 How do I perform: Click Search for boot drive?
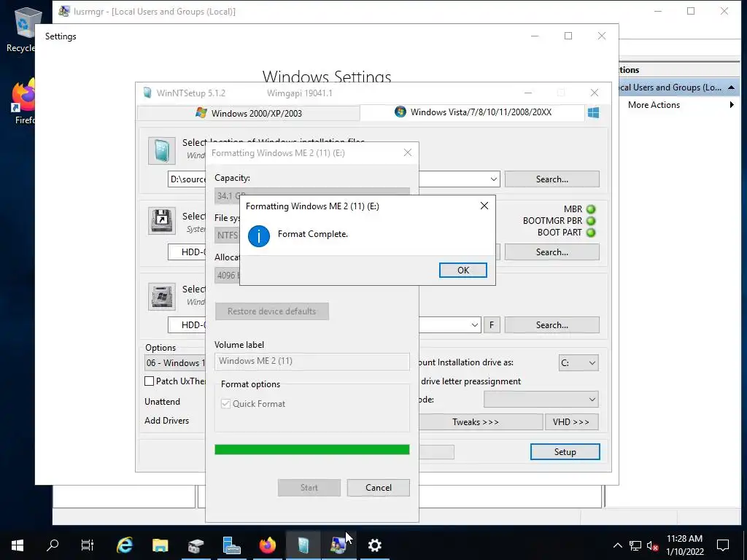[x=551, y=252]
